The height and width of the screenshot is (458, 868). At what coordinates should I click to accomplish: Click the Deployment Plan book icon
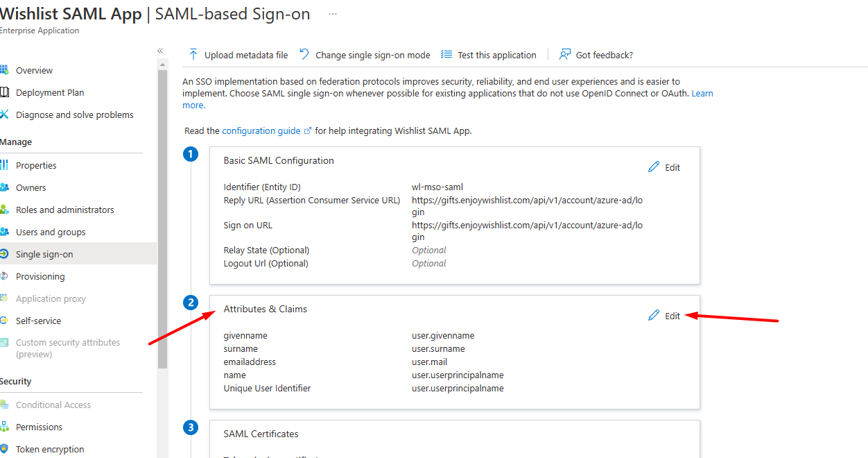[x=4, y=92]
